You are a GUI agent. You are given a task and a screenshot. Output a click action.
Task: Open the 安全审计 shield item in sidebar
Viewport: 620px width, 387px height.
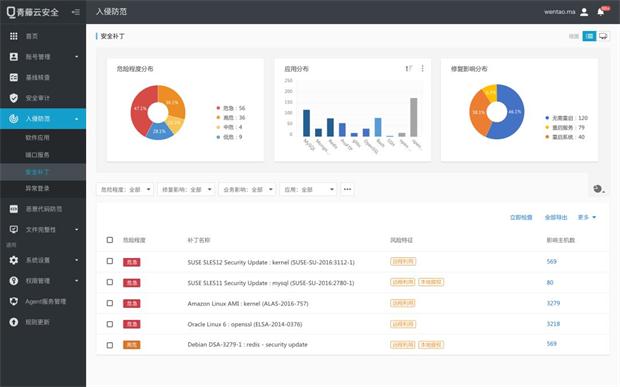pos(43,98)
